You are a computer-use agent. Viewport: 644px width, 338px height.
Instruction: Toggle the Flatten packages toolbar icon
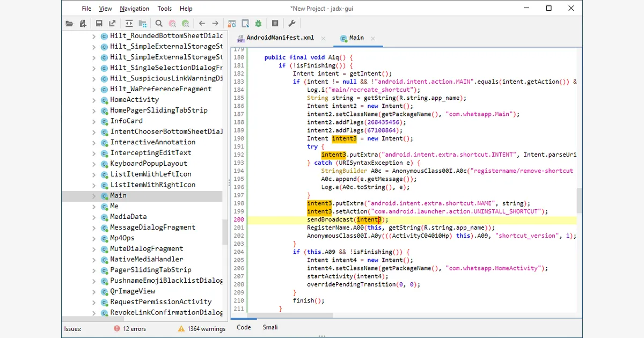[x=142, y=24]
